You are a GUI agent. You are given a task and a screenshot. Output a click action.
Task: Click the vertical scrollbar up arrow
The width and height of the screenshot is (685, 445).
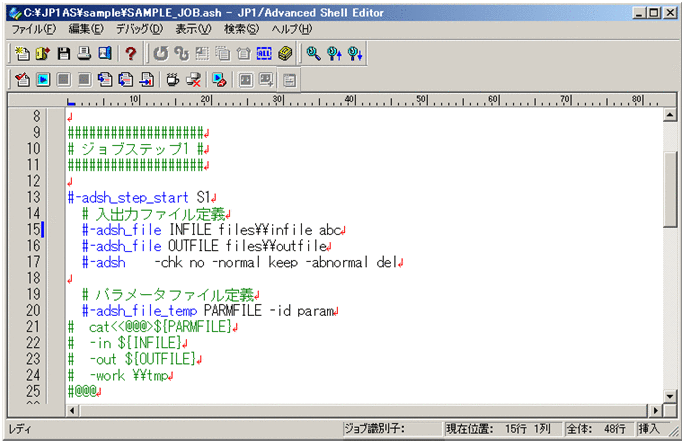click(x=670, y=115)
